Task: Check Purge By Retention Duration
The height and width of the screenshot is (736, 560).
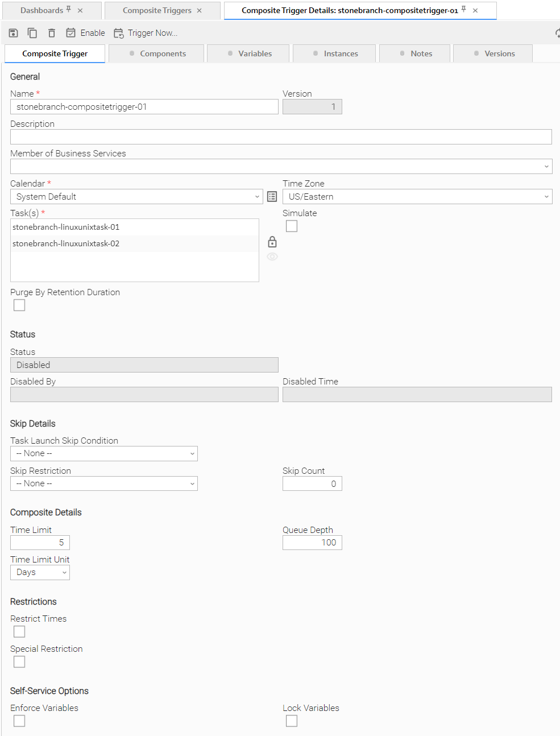Action: point(19,305)
